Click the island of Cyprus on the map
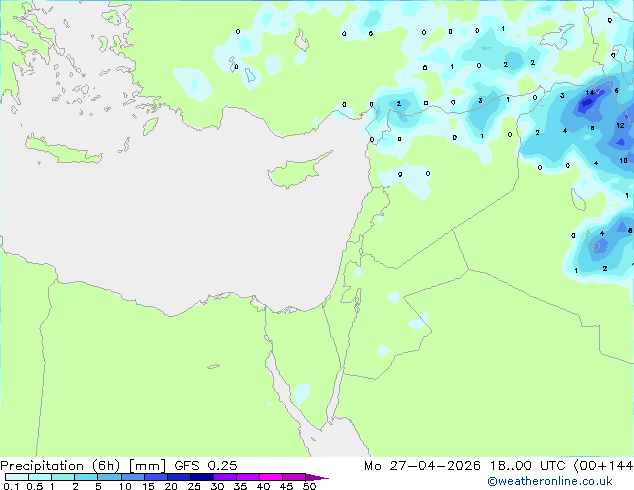Viewport: 634px width, 490px height. [297, 171]
